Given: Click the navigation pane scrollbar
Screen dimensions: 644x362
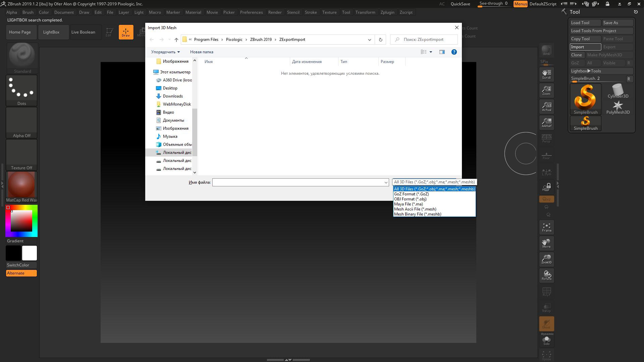Looking at the screenshot, I should point(195,132).
